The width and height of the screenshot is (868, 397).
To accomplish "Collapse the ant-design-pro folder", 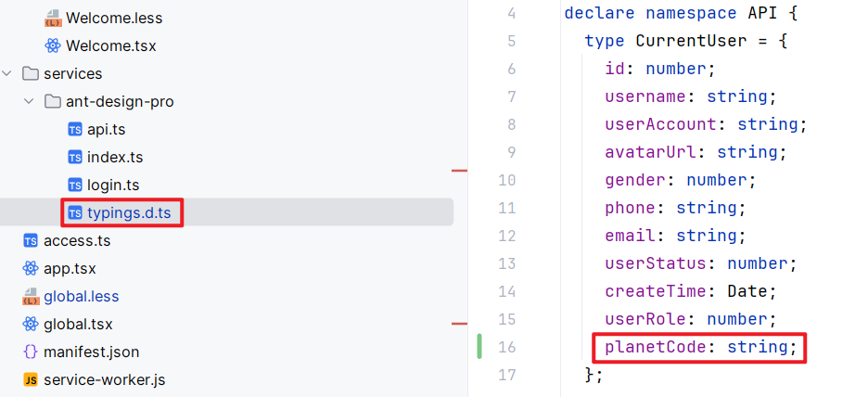I will (x=31, y=102).
